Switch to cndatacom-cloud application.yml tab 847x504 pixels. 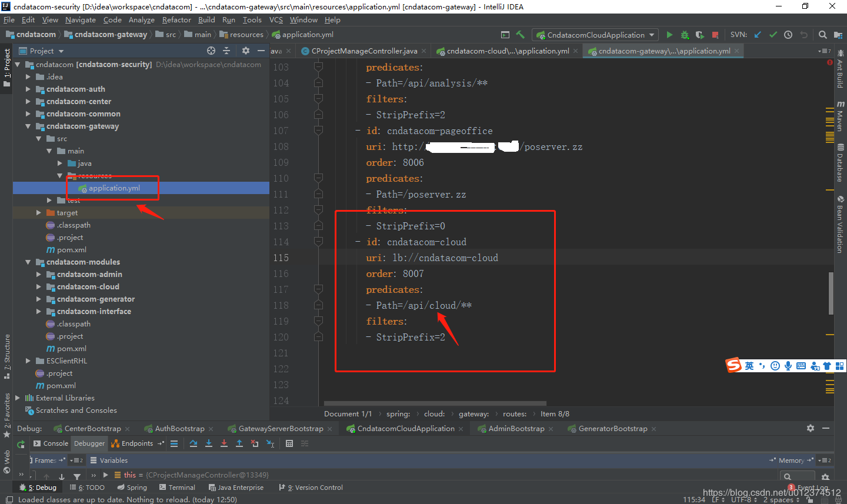coord(507,51)
